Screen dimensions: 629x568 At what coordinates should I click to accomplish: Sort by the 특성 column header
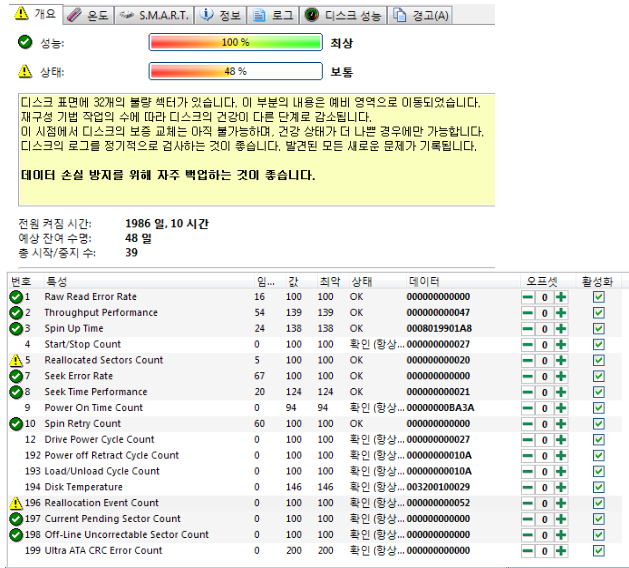click(148, 281)
